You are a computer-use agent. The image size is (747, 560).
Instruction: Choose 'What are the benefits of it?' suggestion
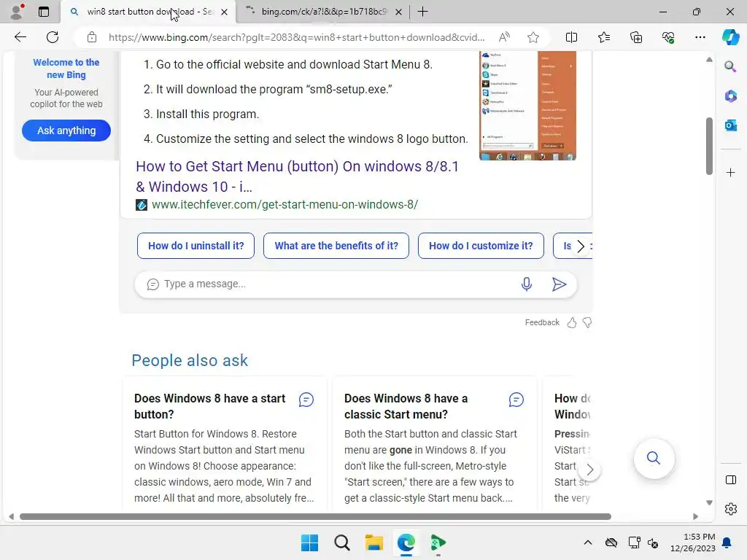(x=336, y=246)
